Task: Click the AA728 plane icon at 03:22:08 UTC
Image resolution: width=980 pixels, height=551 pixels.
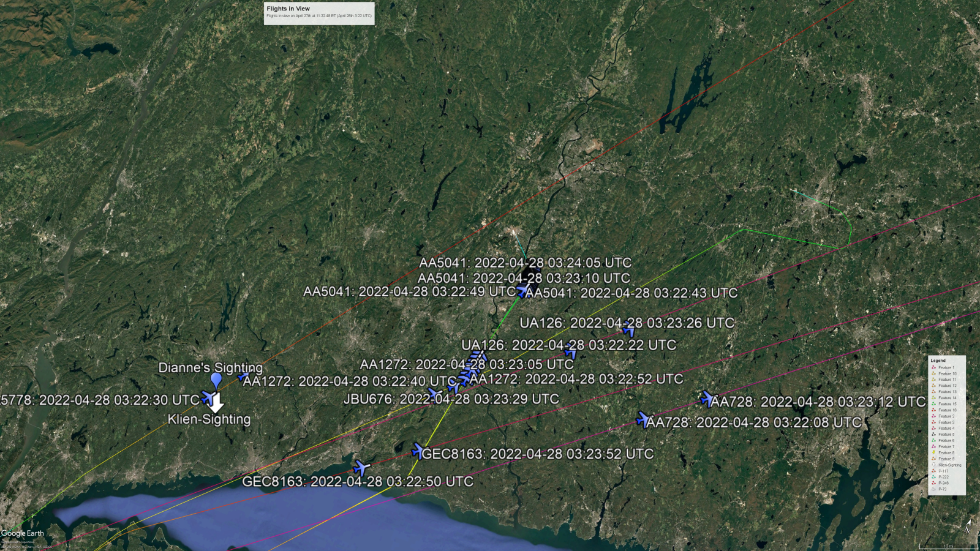Action: coord(642,420)
